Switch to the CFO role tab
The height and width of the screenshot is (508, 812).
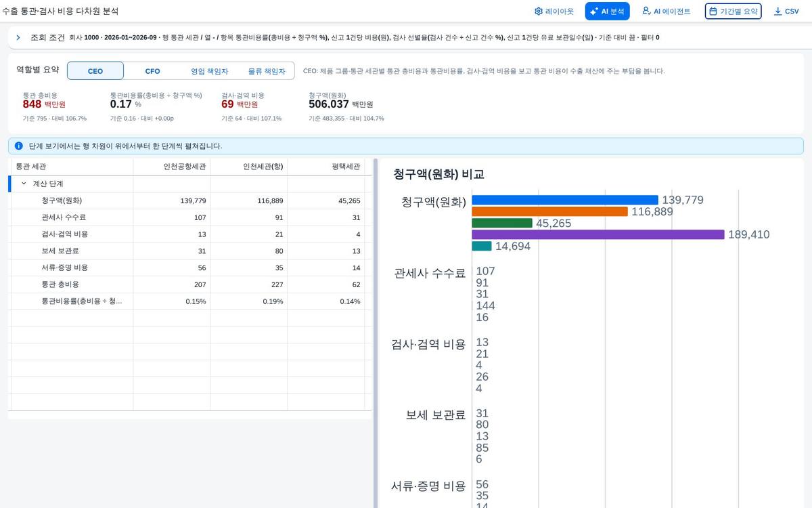click(152, 71)
